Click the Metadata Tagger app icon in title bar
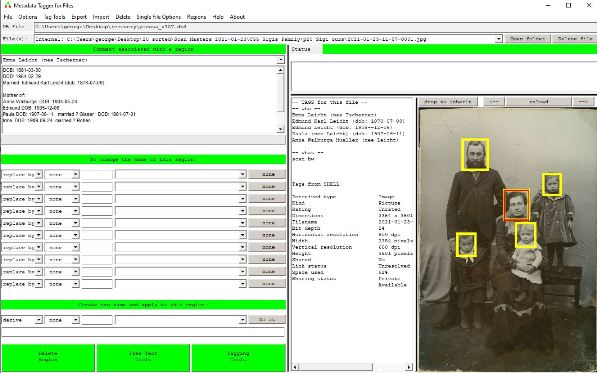The width and height of the screenshot is (597, 373). [x=7, y=5]
